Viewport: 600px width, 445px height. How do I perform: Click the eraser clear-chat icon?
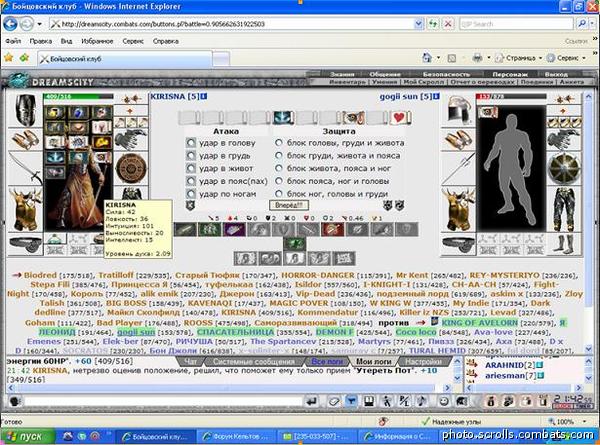[334, 401]
